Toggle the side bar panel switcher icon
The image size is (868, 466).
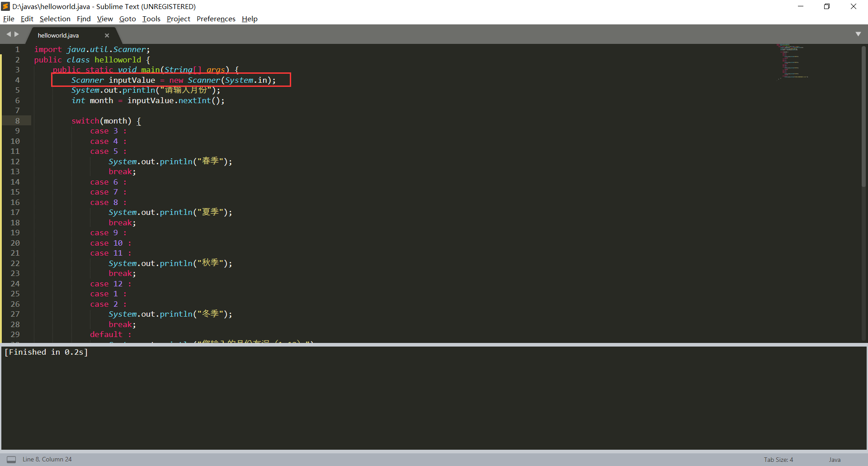tap(11, 459)
